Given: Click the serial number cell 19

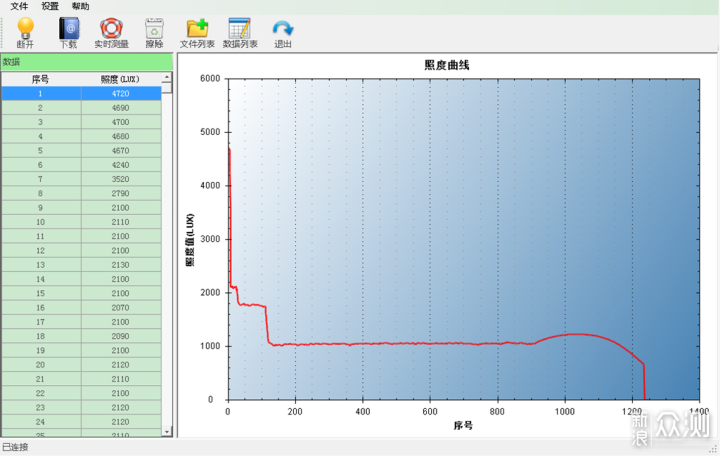Looking at the screenshot, I should pos(41,350).
